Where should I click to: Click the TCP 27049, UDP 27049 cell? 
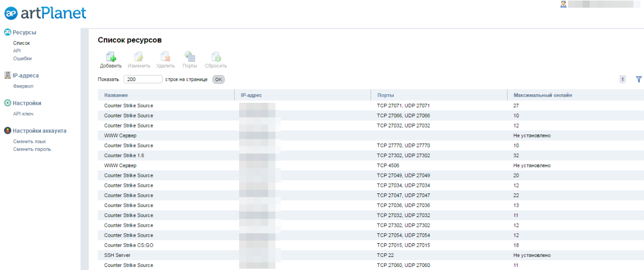coord(403,175)
